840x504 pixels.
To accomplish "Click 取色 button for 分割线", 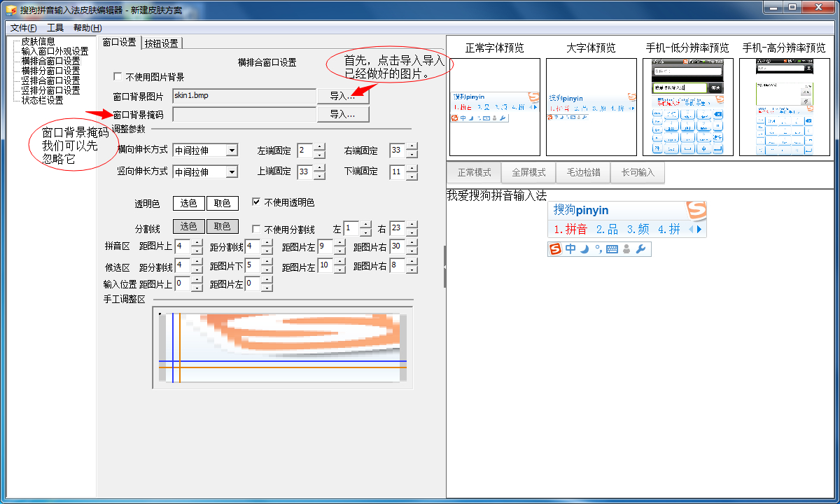I will coord(222,227).
